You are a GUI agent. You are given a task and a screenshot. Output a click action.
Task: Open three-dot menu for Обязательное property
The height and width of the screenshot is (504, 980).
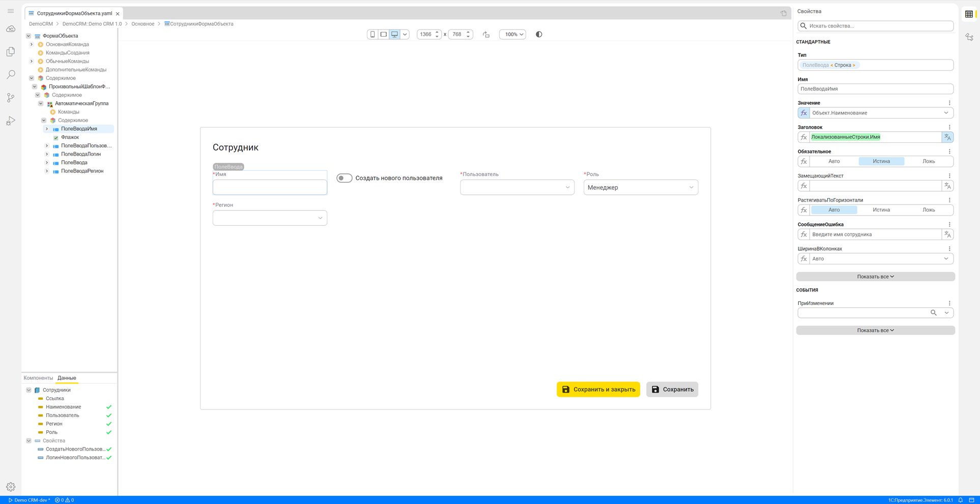949,152
